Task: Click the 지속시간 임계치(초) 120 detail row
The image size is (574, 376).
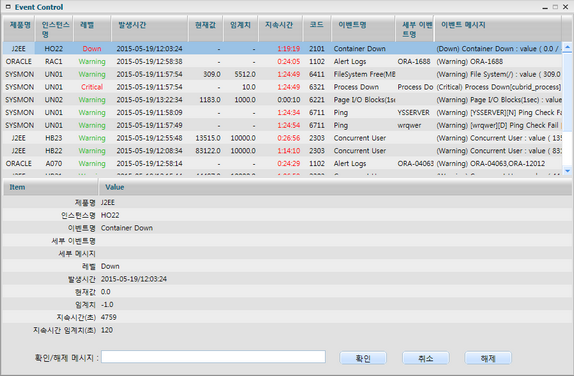Action: [287, 330]
